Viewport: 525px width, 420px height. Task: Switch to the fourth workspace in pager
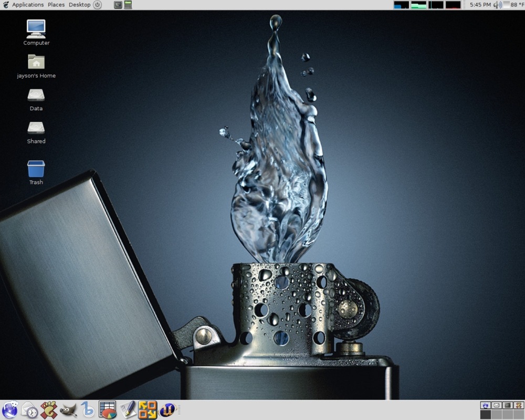click(519, 414)
